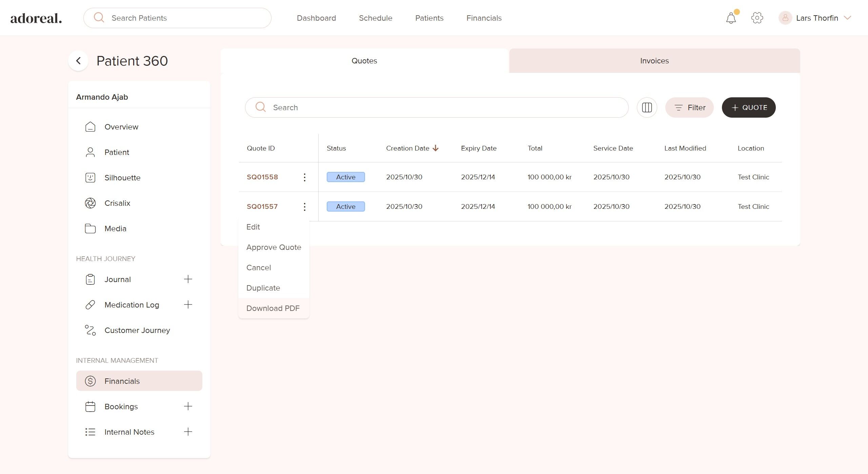Select Duplicate in the quote menu
The image size is (868, 474).
(263, 288)
